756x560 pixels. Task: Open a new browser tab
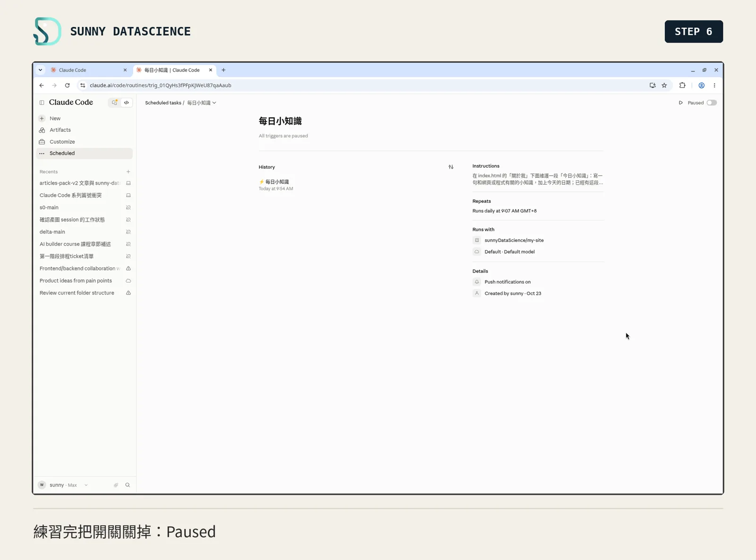[223, 70]
